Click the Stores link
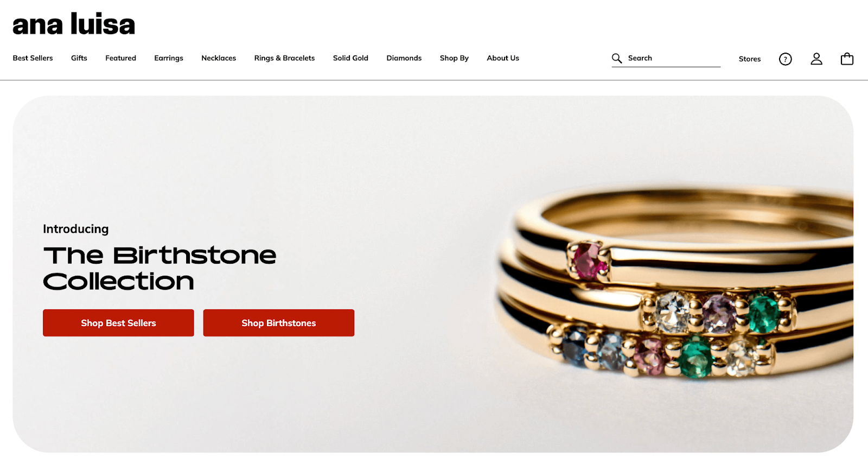This screenshot has width=868, height=458. (750, 59)
